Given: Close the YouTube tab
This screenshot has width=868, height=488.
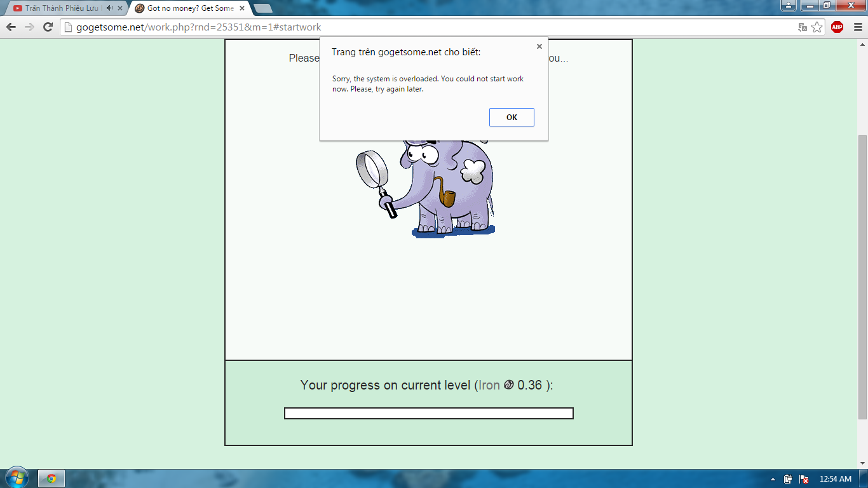Looking at the screenshot, I should (x=120, y=8).
